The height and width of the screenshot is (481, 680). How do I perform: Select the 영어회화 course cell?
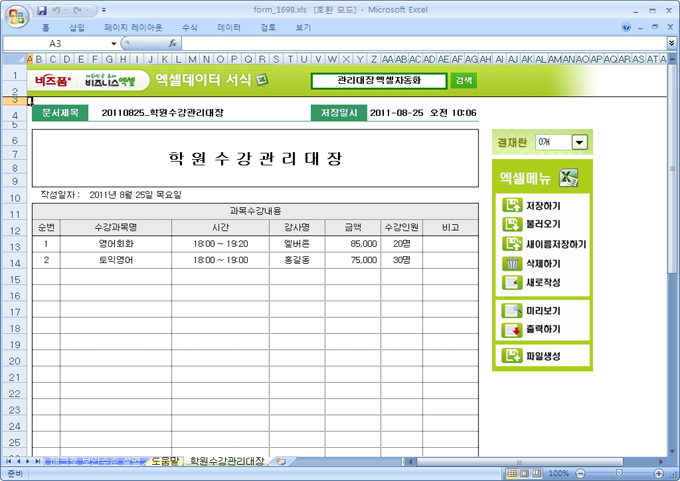[116, 244]
